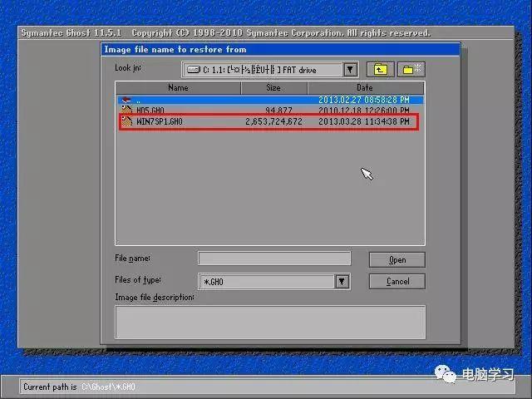Image resolution: width=532 pixels, height=399 pixels.
Task: Click the drive icon in Look in box
Action: pyautogui.click(x=194, y=70)
